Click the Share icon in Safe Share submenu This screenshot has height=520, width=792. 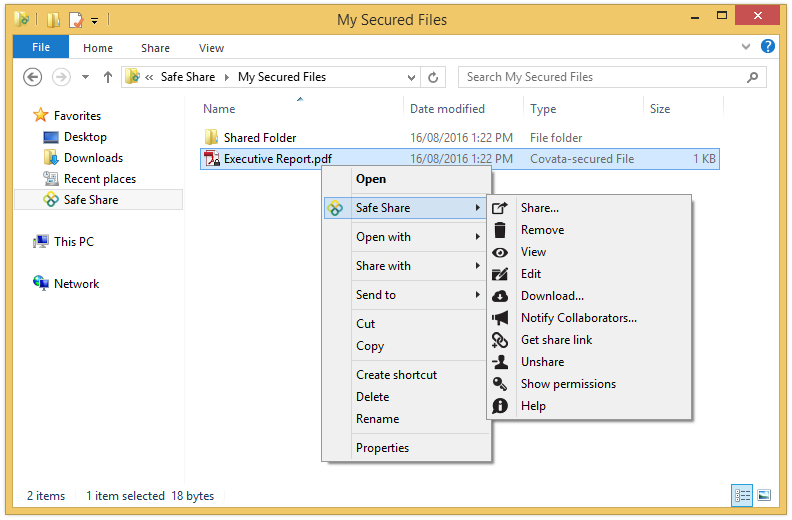click(x=501, y=208)
